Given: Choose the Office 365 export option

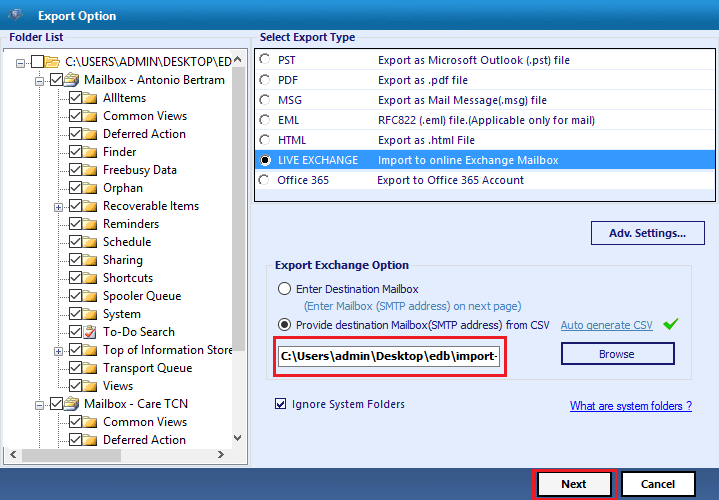Looking at the screenshot, I should [264, 180].
